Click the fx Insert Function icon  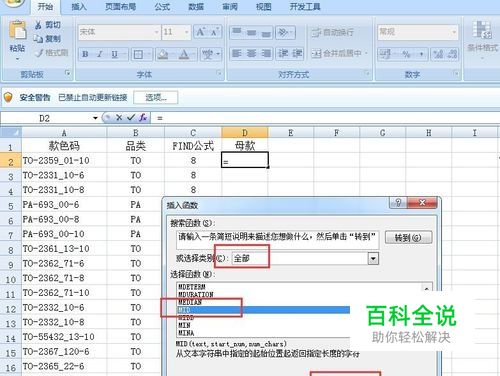click(x=143, y=117)
